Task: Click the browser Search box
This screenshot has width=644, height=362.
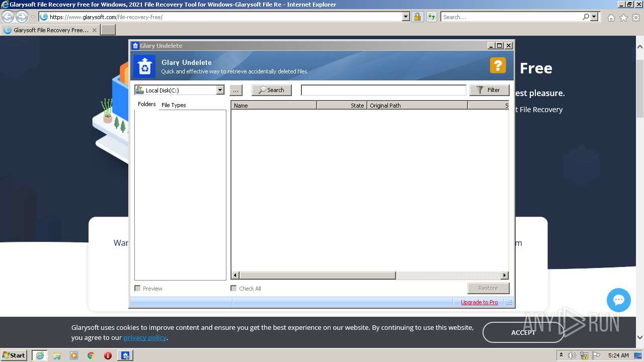Action: pos(511,17)
